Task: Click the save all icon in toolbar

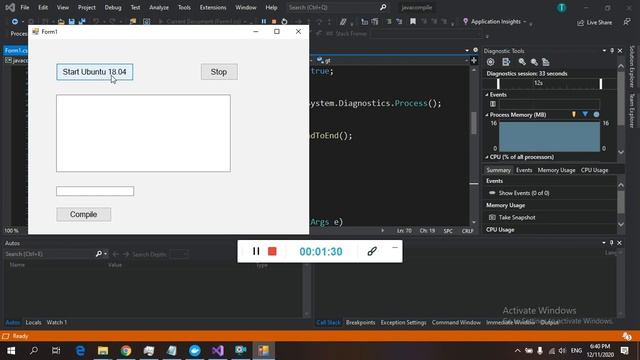Action: point(82,21)
